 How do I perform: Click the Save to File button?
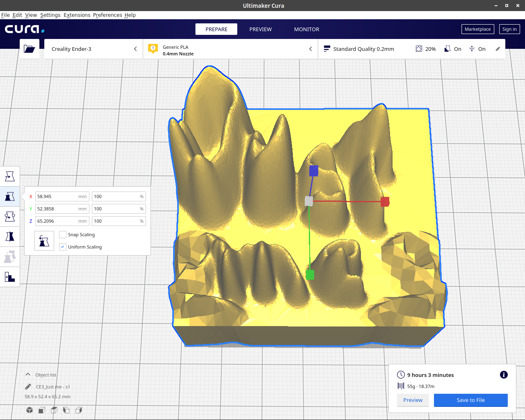(470, 400)
